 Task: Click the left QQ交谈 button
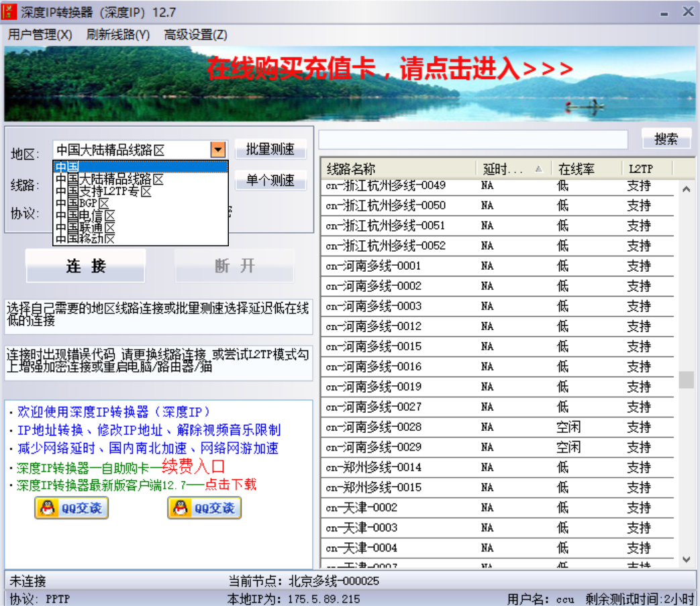point(71,508)
